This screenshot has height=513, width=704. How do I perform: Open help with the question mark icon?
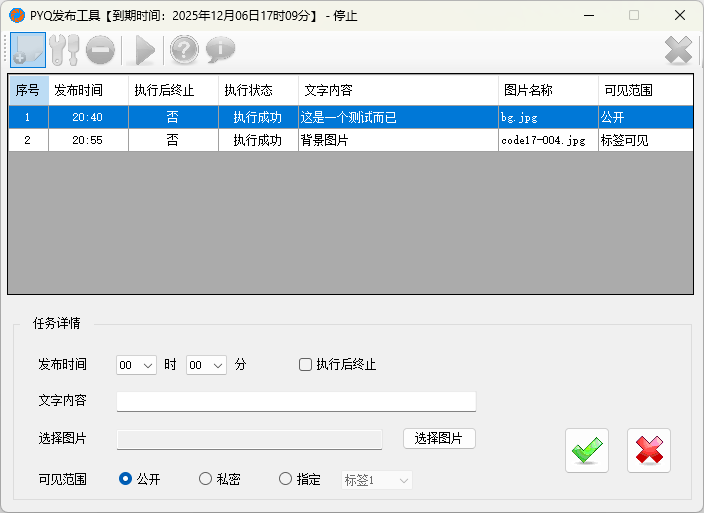tap(184, 49)
